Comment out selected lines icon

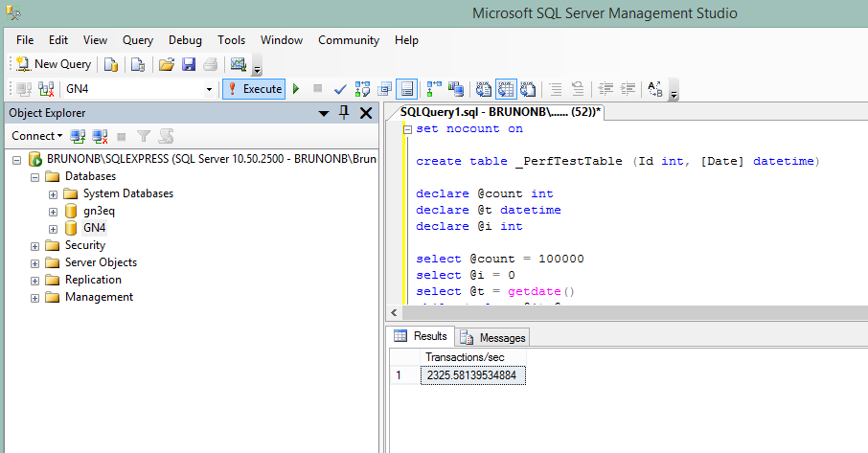[556, 89]
